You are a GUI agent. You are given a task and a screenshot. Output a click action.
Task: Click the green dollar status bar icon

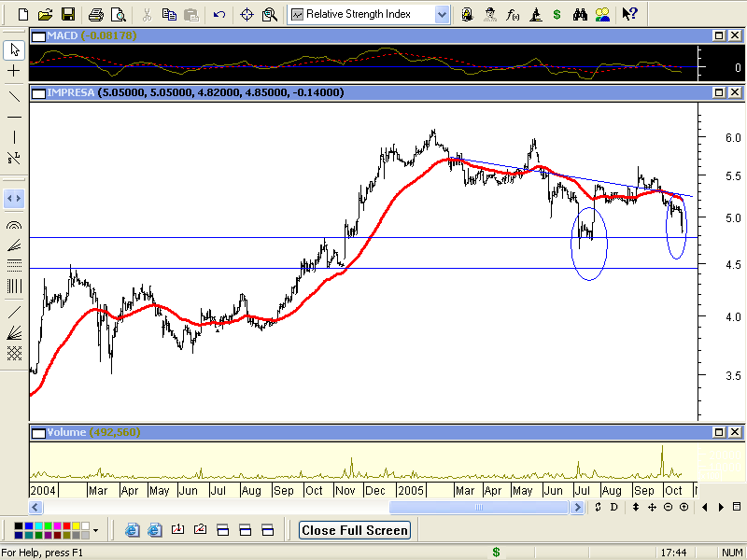coord(496,552)
